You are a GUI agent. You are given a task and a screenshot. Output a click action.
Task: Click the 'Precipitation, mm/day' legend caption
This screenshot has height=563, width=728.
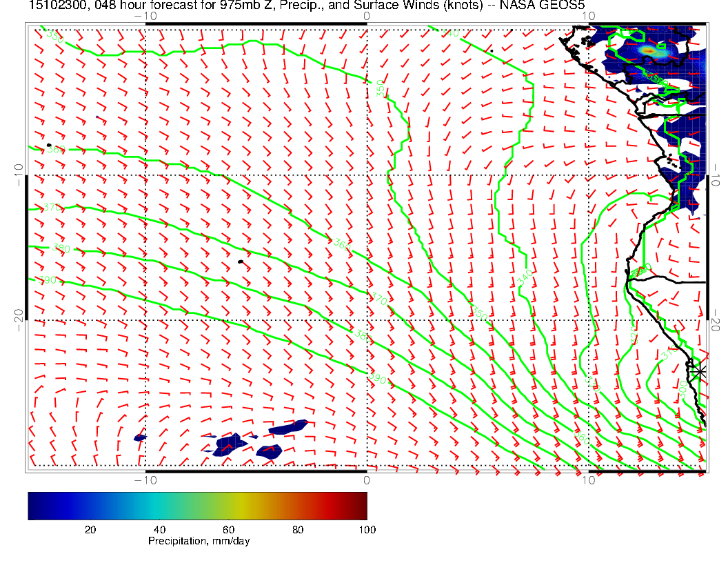199,542
